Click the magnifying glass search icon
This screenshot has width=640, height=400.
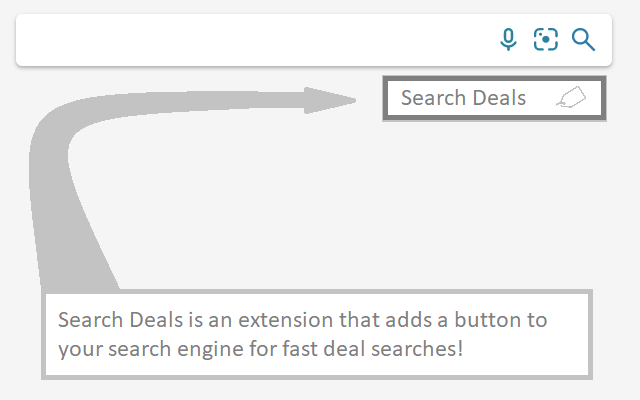[583, 40]
